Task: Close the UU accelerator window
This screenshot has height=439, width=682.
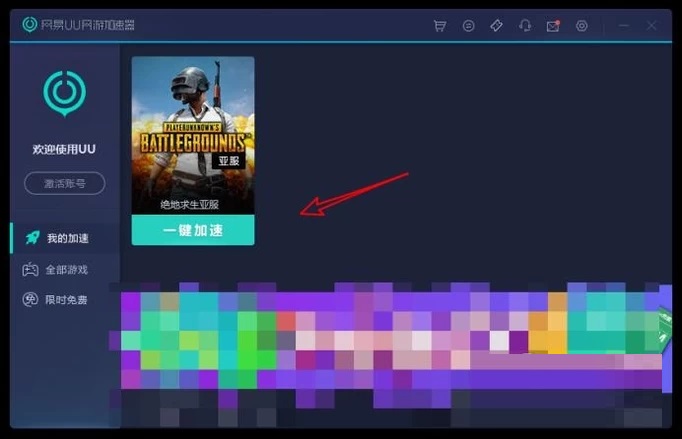Action: coord(652,26)
